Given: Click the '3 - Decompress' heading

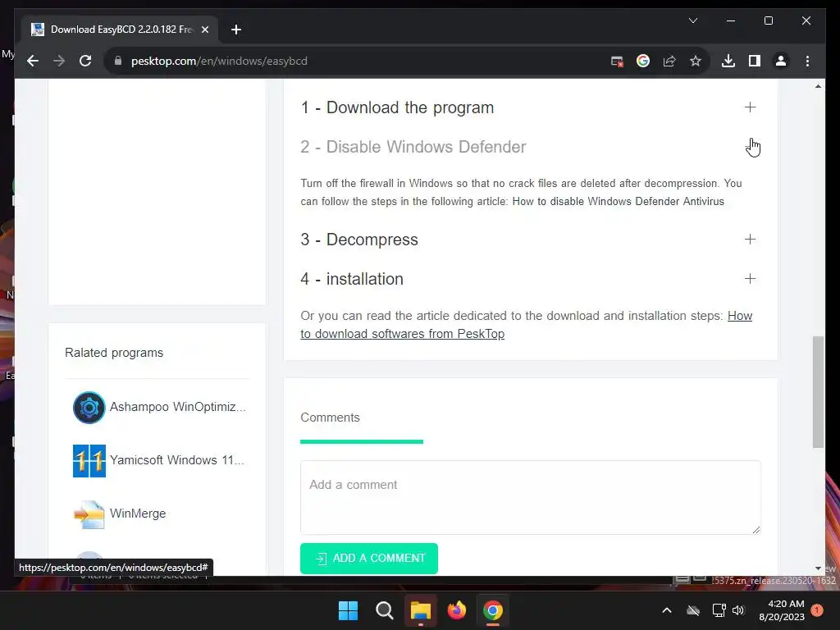Looking at the screenshot, I should (x=359, y=240).
